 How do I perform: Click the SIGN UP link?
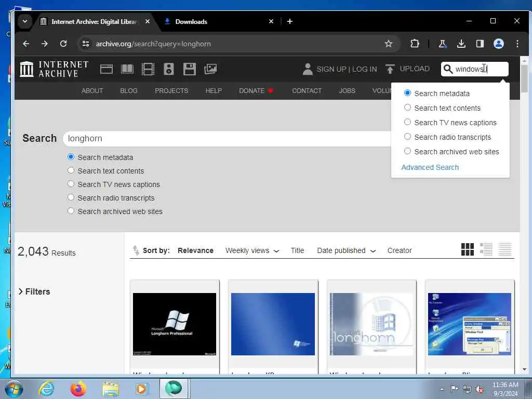(331, 69)
